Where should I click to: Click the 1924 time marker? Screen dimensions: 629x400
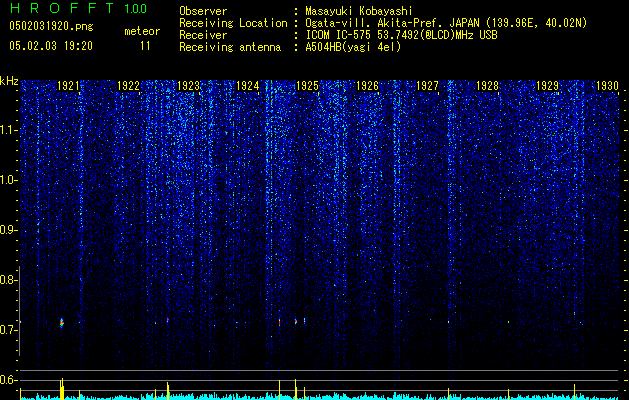[248, 85]
